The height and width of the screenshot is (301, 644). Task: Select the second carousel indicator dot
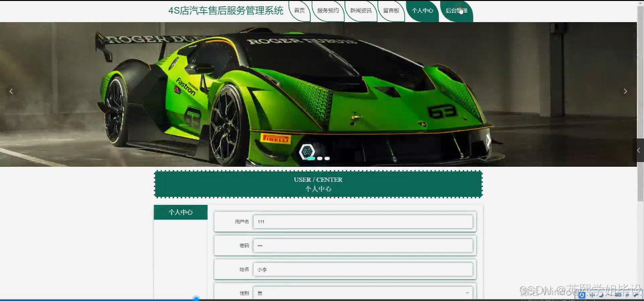320,158
